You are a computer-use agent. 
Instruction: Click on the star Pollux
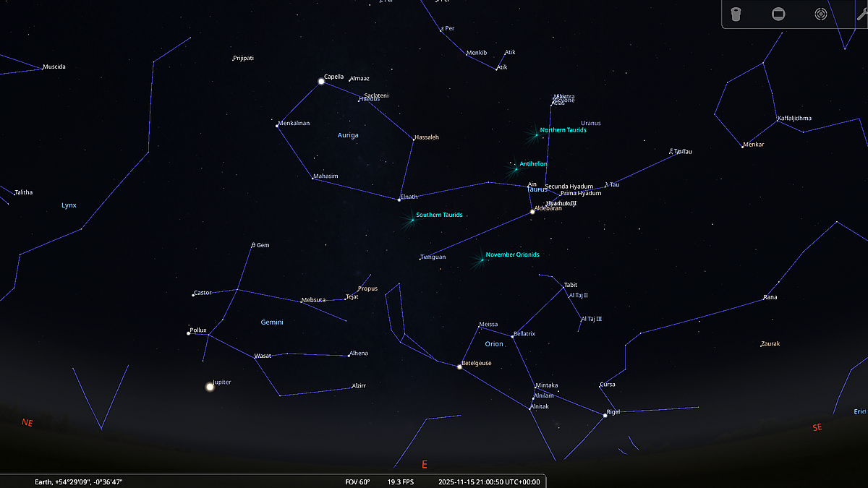188,333
